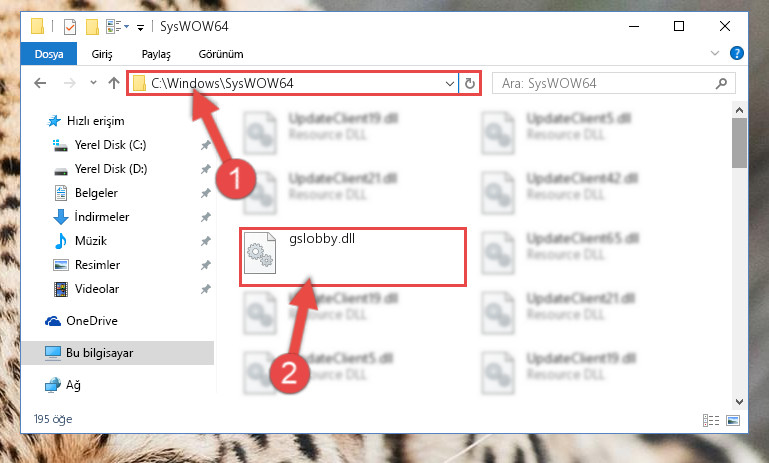769x463 pixels.
Task: Open recent locations dropdown arrow
Action: coord(93,83)
